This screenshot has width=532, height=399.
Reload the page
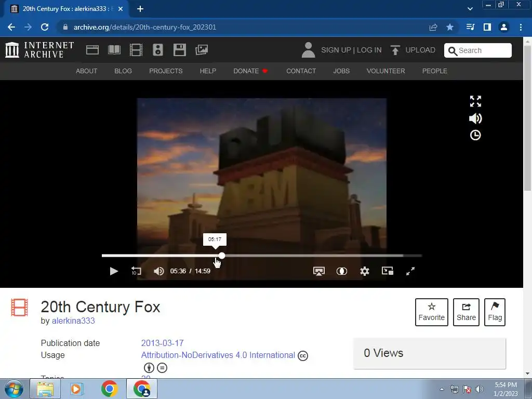click(x=45, y=27)
